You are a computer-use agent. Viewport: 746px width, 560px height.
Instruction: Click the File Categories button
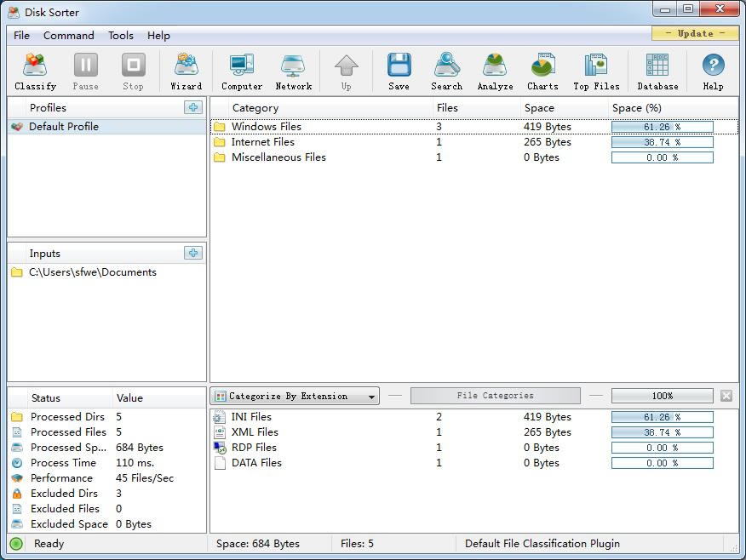tap(496, 396)
